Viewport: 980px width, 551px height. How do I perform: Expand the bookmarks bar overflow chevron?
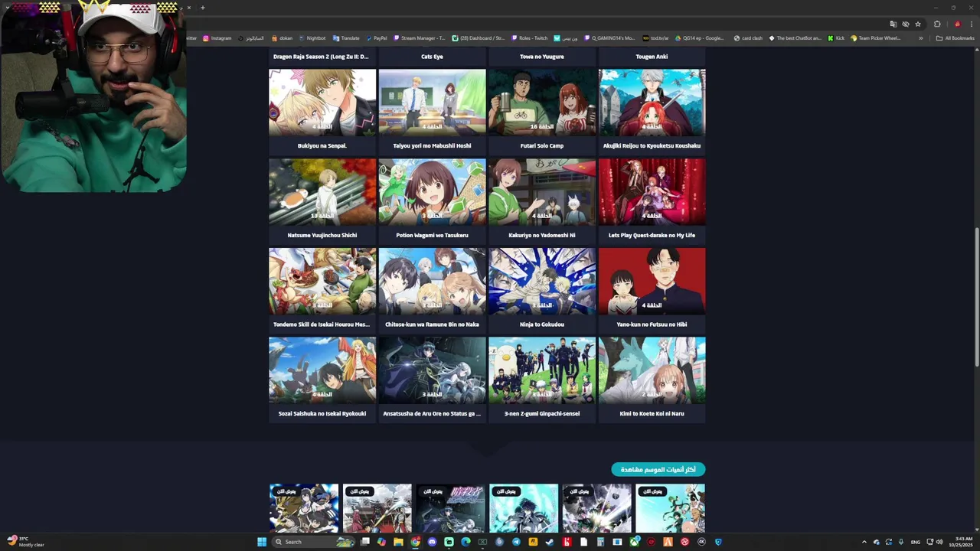click(x=921, y=37)
